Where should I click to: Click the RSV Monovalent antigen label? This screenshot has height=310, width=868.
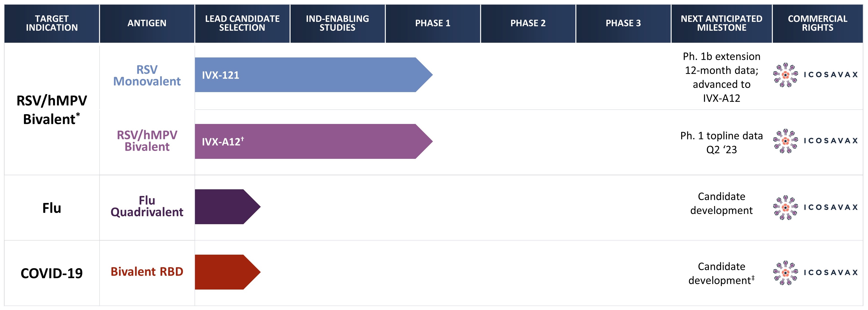(x=147, y=76)
